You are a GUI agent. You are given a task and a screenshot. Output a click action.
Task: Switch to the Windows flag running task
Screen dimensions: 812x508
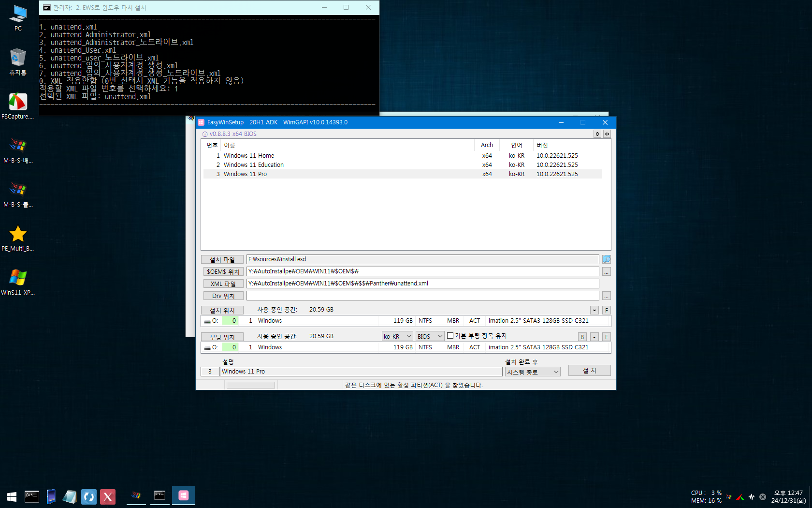[136, 495]
